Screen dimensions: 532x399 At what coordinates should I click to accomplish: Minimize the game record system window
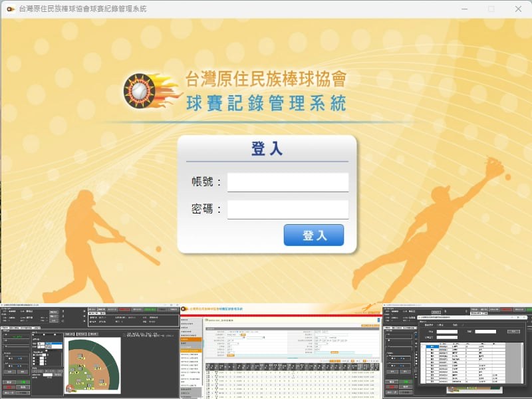pos(464,9)
